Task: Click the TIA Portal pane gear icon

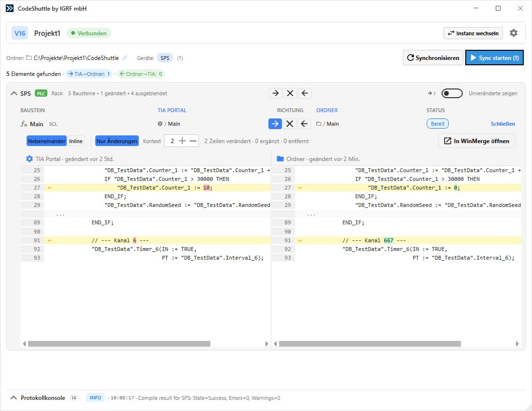Action: [x=30, y=159]
